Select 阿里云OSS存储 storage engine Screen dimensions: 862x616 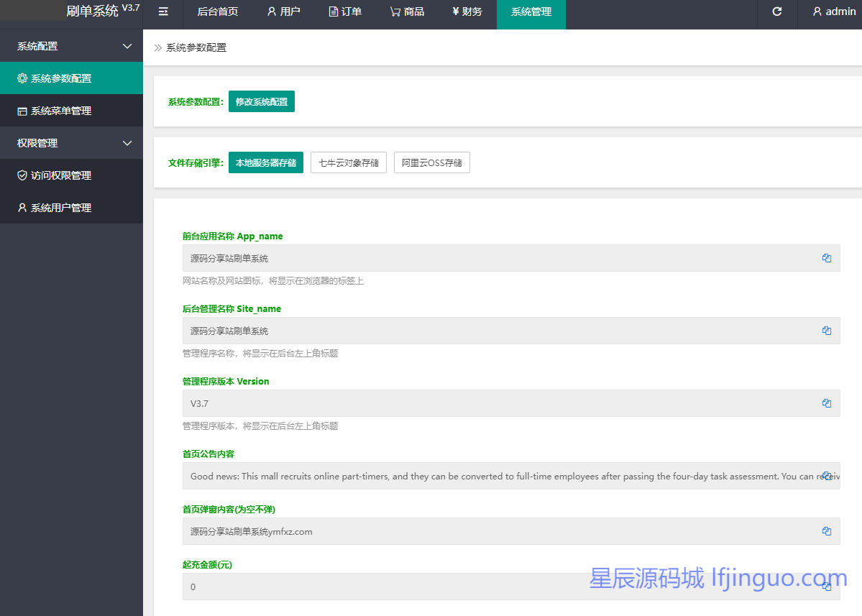pyautogui.click(x=432, y=162)
